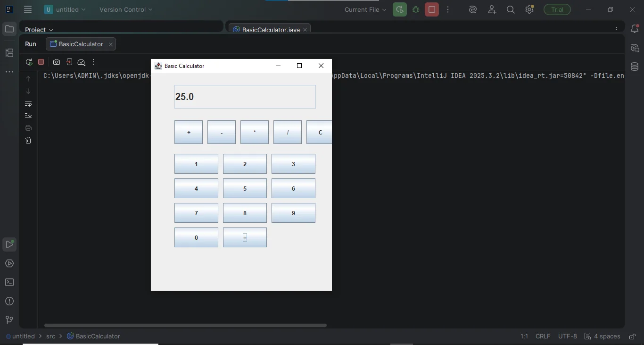Viewport: 644px width, 345px height.
Task: Click the divide button in the calculator
Action: point(288,132)
